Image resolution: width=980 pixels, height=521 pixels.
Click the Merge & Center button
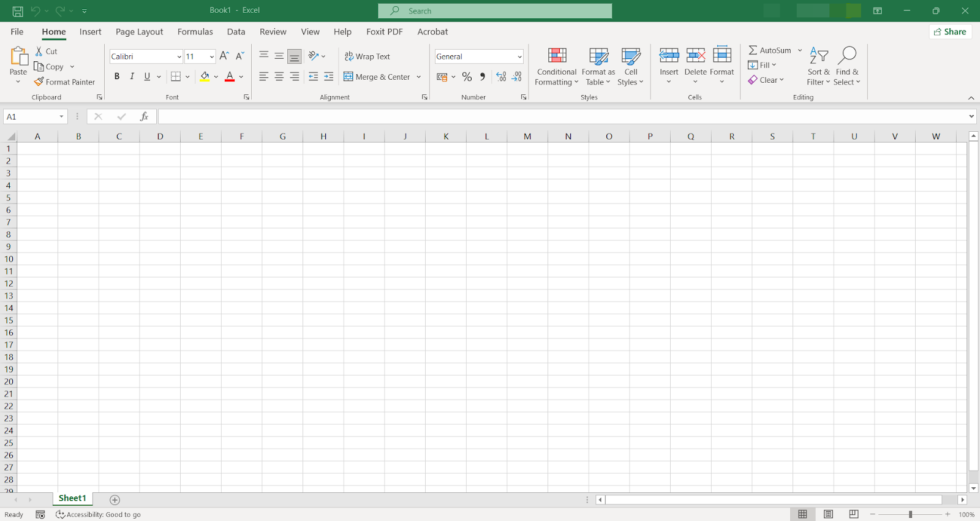[377, 77]
